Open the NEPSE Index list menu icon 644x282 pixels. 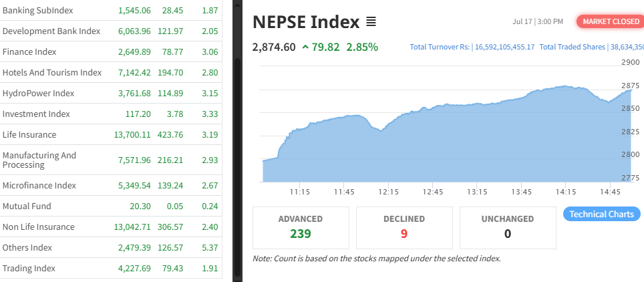[371, 22]
